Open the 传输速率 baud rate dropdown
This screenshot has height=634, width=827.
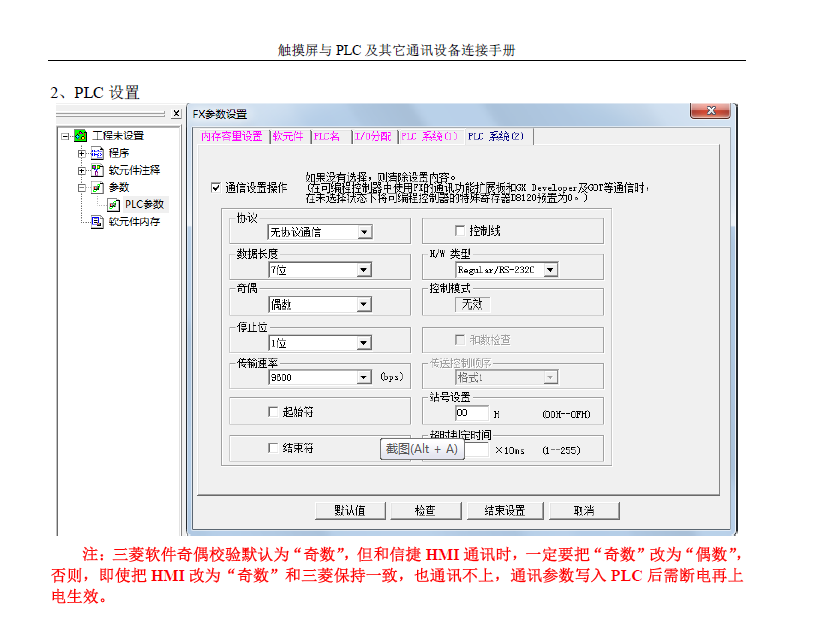coord(364,377)
